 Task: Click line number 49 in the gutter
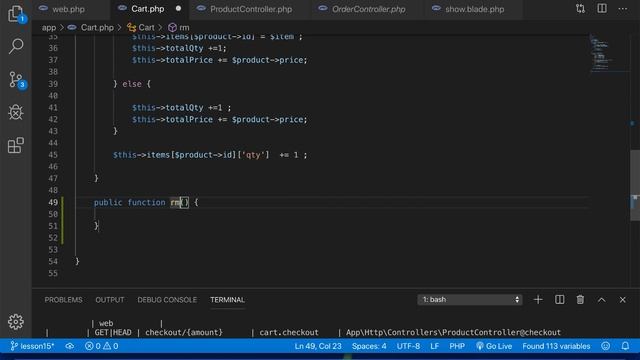click(53, 202)
